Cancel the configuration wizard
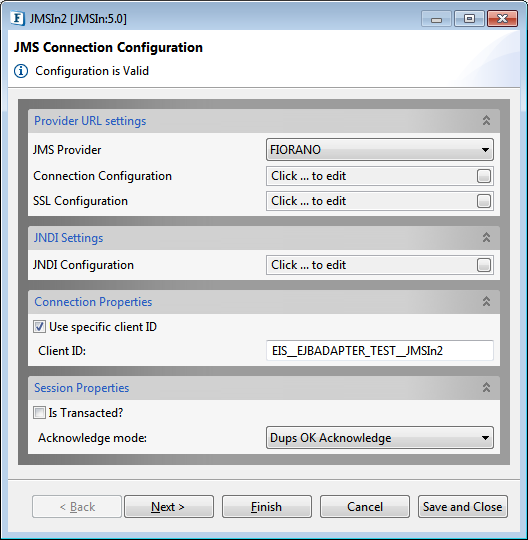This screenshot has width=528, height=540. 365,507
